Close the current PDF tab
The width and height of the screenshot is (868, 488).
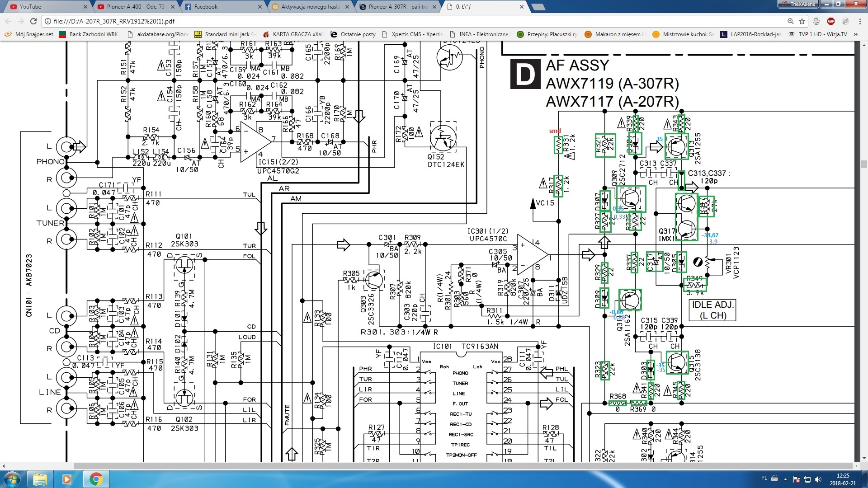[x=522, y=7]
